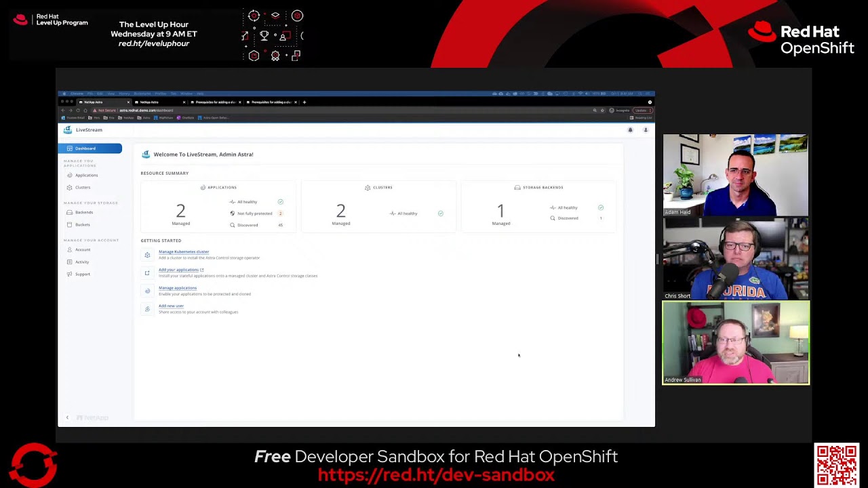The height and width of the screenshot is (488, 868).
Task: Click Clusters All healthy status
Action: click(416, 213)
